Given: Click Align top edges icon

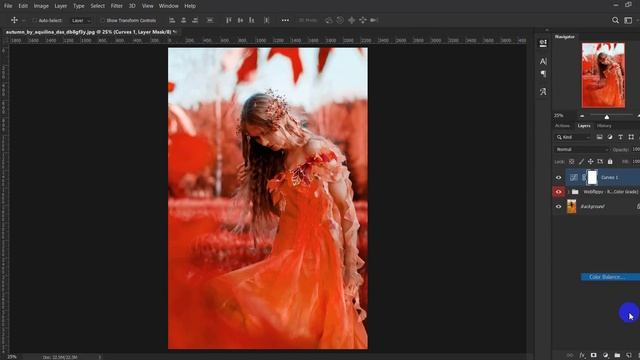Looking at the screenshot, I should [229, 20].
